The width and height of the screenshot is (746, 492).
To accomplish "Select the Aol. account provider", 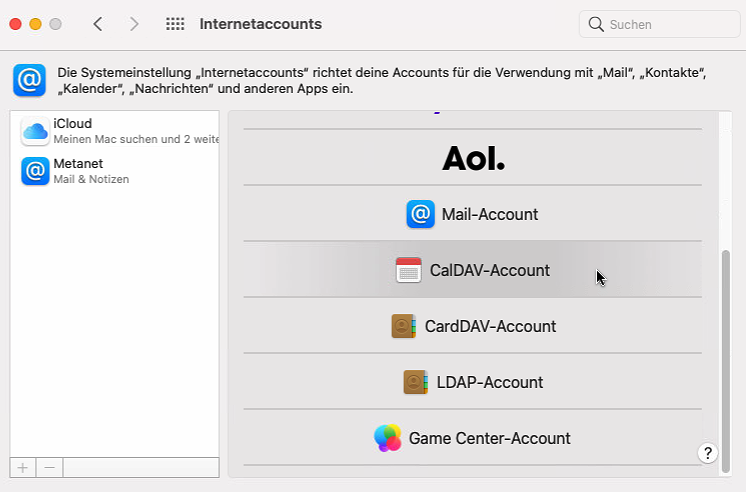I will click(x=473, y=158).
